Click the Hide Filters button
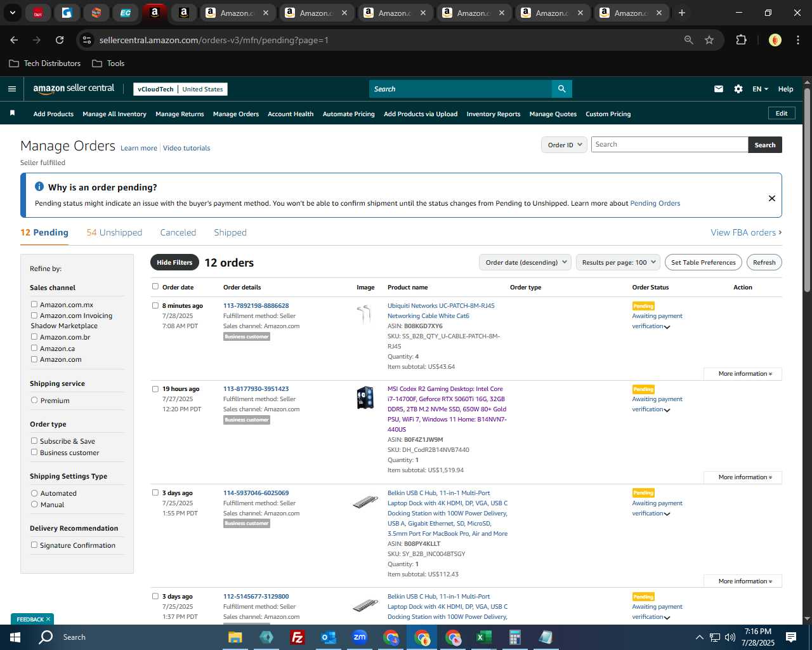This screenshot has height=650, width=812. click(x=174, y=262)
